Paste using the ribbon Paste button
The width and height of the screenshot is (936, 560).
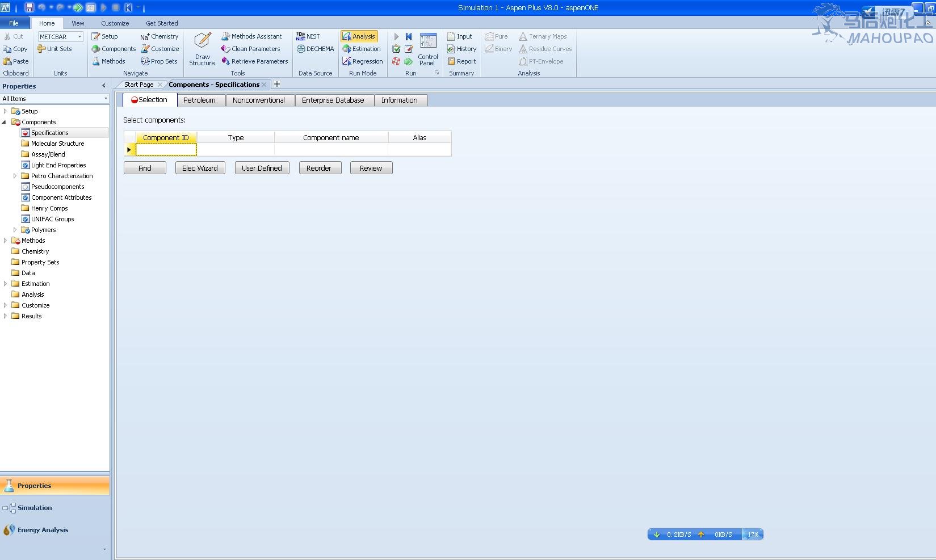coord(16,61)
